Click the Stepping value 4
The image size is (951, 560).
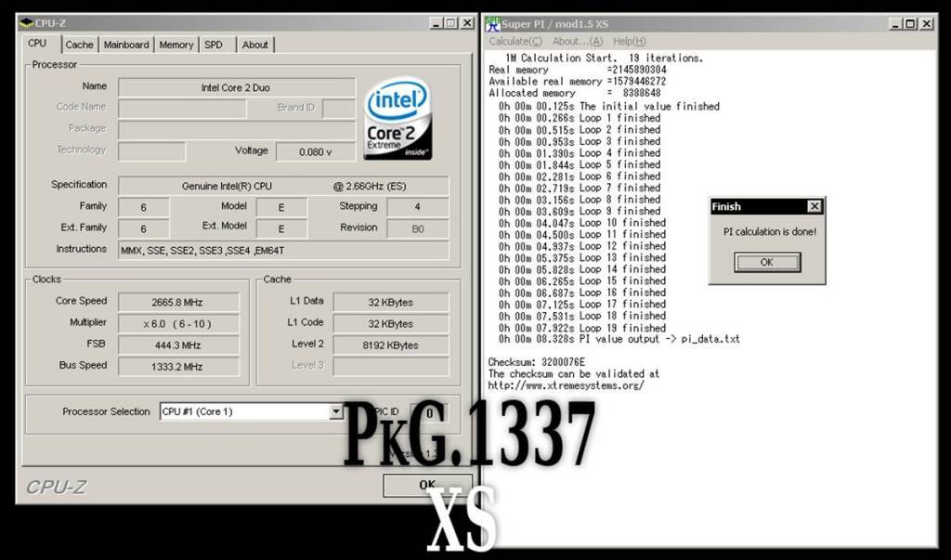(417, 207)
